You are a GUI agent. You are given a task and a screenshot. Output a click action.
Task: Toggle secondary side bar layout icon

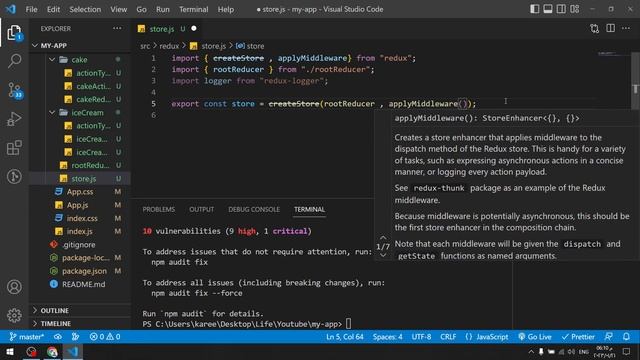[561, 9]
